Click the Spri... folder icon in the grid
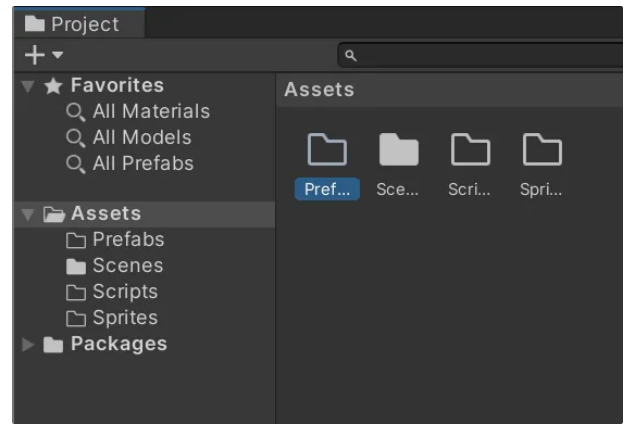This screenshot has height=429, width=628. [542, 149]
